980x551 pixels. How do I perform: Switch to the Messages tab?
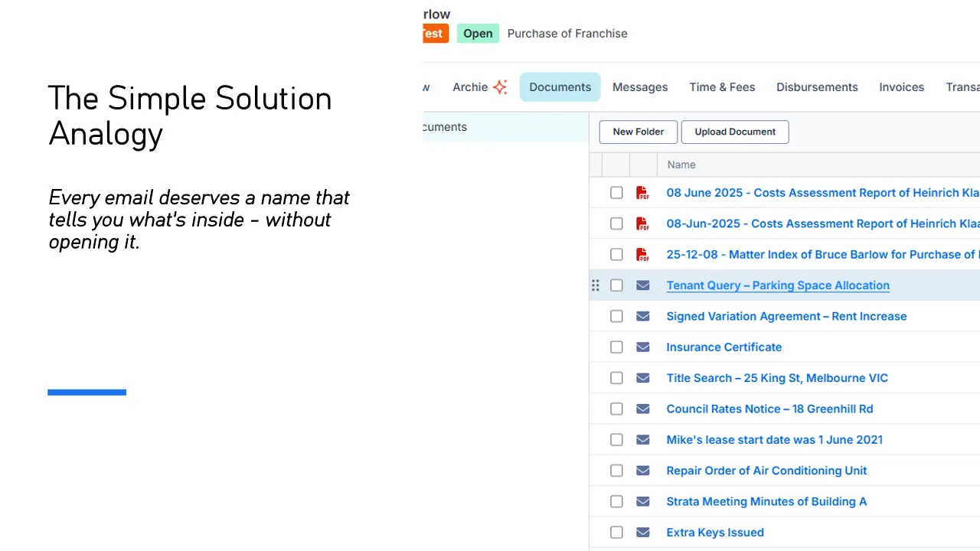pyautogui.click(x=640, y=87)
